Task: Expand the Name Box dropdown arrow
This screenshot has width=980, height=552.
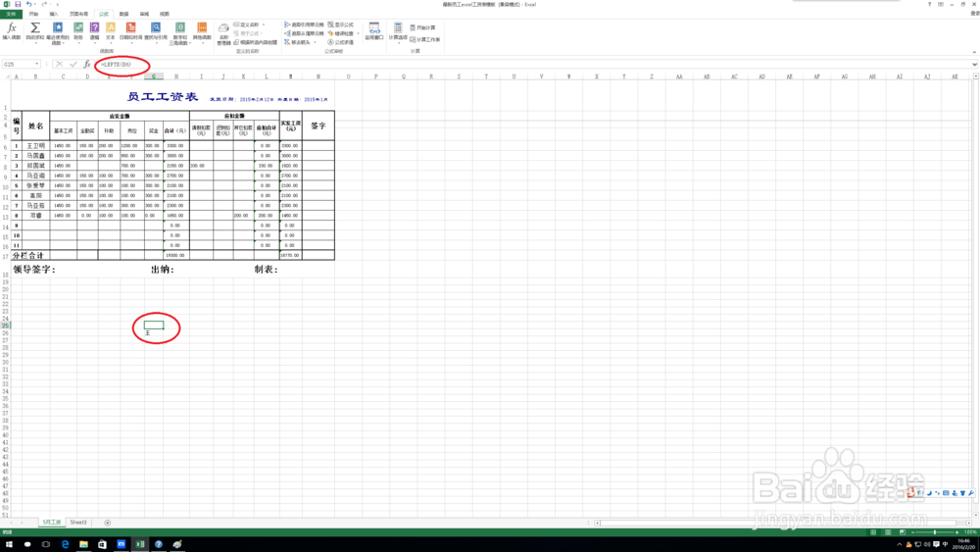Action: tap(37, 64)
